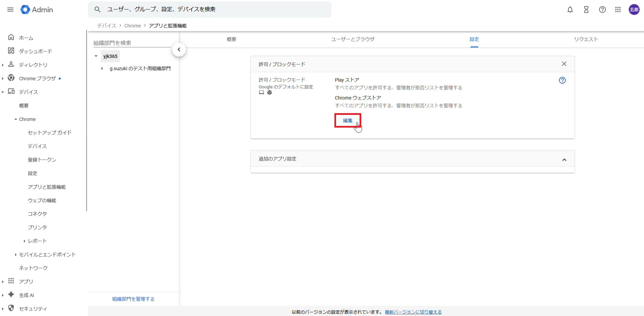The image size is (644, 316).
Task: Click the 編集 button
Action: (x=347, y=121)
